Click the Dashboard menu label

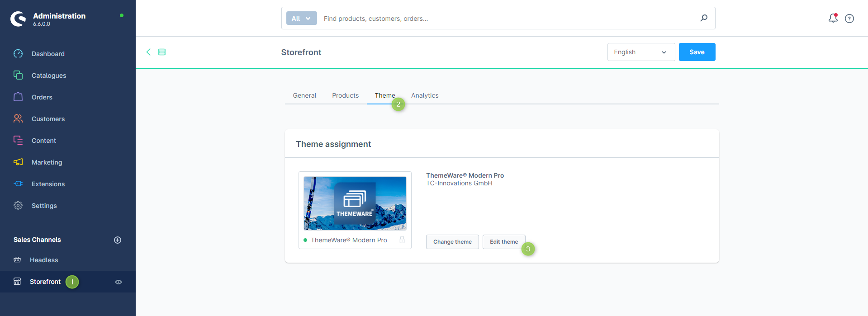[x=48, y=54]
